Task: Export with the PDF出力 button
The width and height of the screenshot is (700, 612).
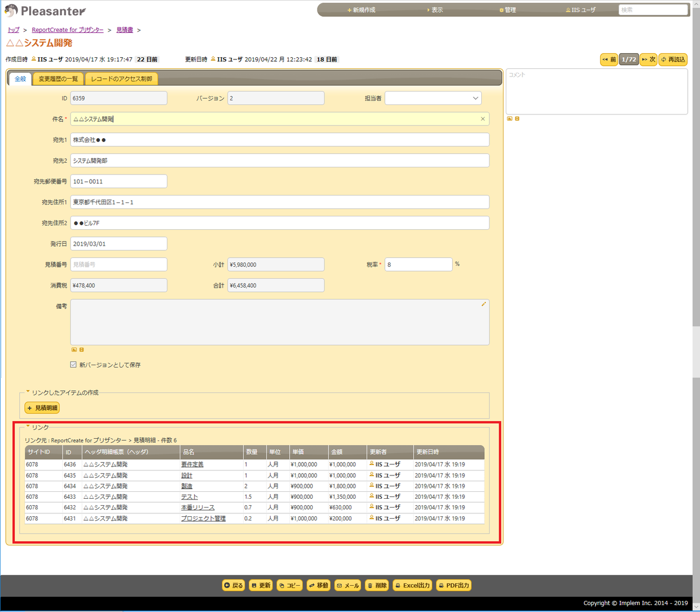Action: click(454, 585)
